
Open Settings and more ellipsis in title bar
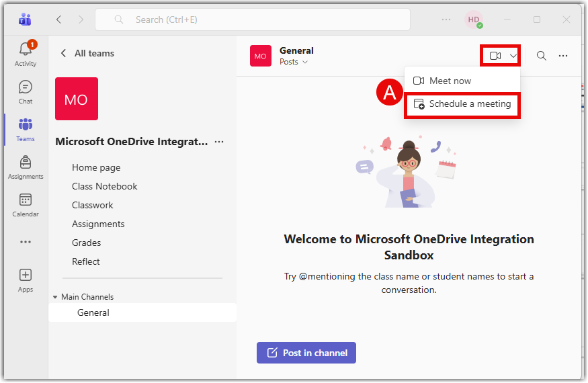click(x=446, y=19)
